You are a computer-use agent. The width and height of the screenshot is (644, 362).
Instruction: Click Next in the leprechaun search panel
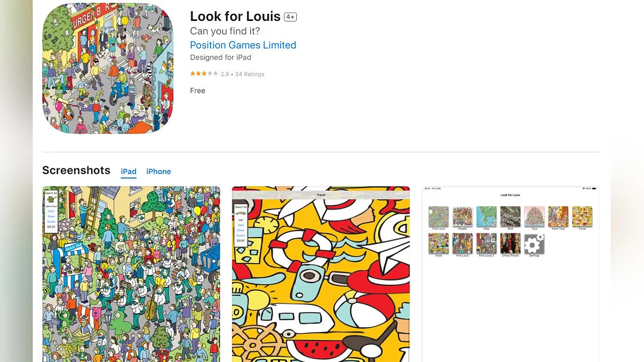tap(51, 211)
